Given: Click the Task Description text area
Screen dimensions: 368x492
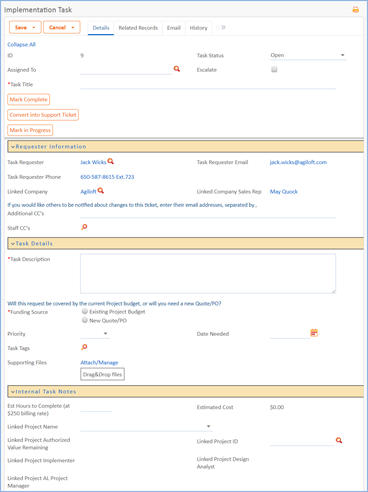Looking at the screenshot, I should click(208, 274).
